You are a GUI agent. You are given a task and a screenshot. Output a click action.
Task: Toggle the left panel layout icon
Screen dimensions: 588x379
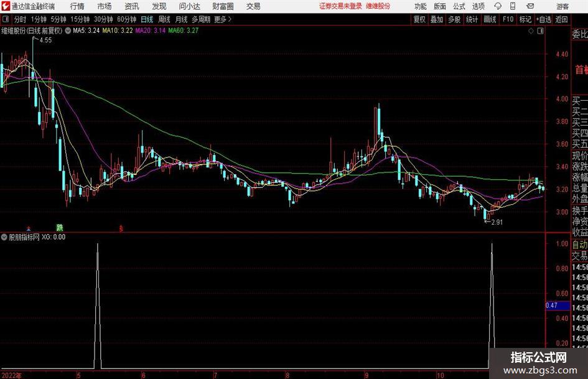pyautogui.click(x=5, y=19)
